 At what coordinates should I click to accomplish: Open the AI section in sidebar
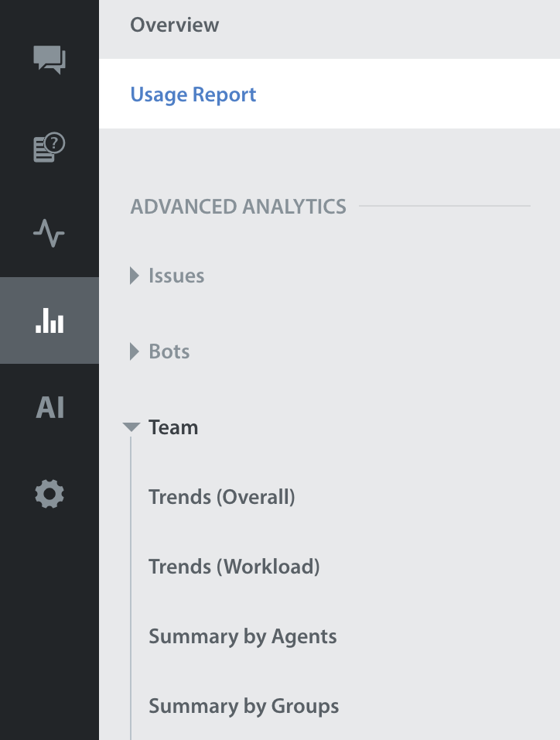50,407
